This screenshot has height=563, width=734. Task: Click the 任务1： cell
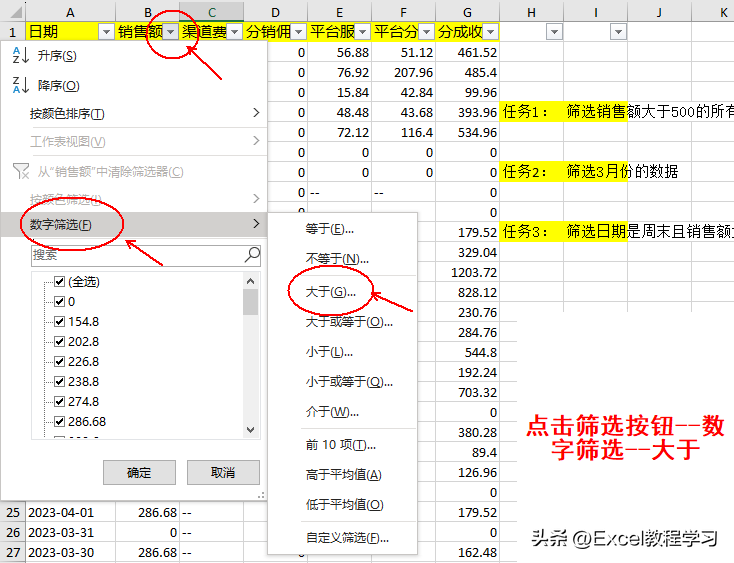point(531,112)
